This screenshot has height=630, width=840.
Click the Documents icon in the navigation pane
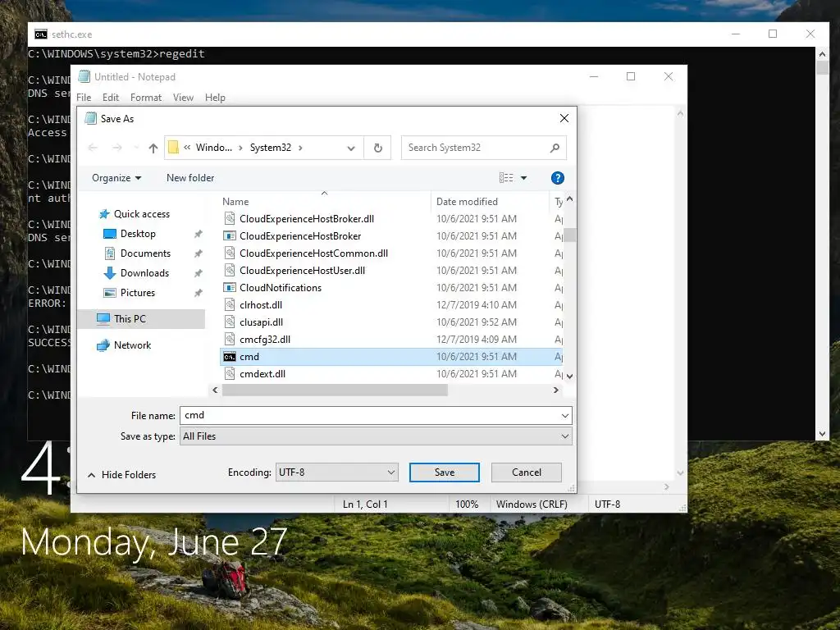pos(110,253)
